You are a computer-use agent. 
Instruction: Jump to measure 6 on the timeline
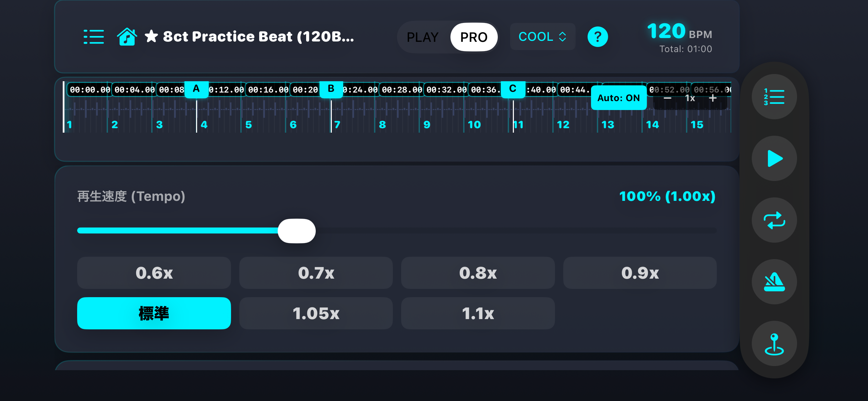point(293,124)
